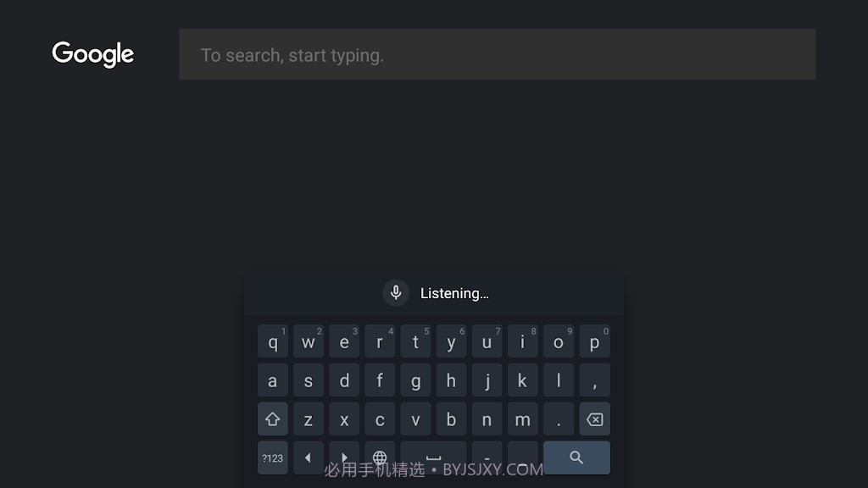This screenshot has width=868, height=488.
Task: Move cursor with left arrow key
Action: point(309,457)
